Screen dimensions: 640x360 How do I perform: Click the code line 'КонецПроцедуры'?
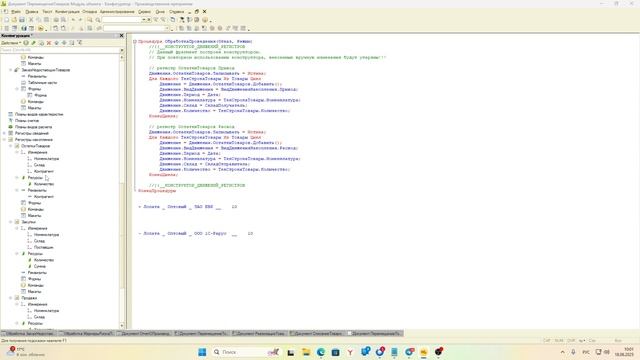click(x=157, y=191)
